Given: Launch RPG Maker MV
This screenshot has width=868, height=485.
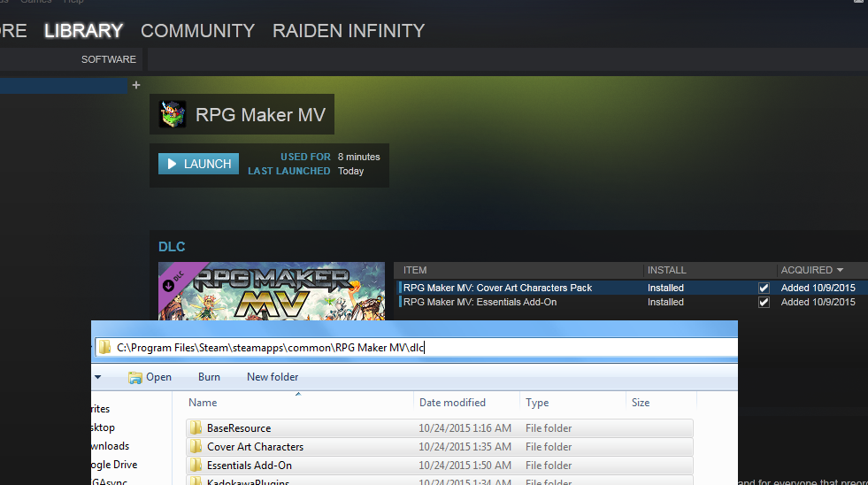Looking at the screenshot, I should [x=199, y=164].
